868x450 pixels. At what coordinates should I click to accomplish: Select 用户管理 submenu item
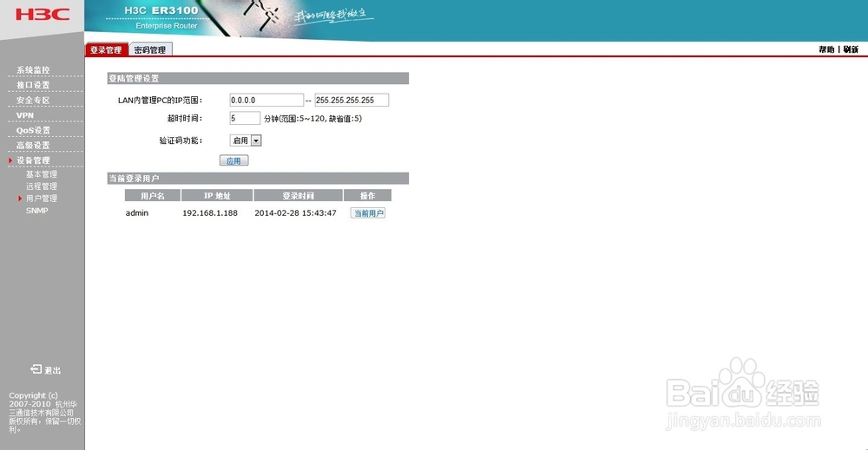42,199
